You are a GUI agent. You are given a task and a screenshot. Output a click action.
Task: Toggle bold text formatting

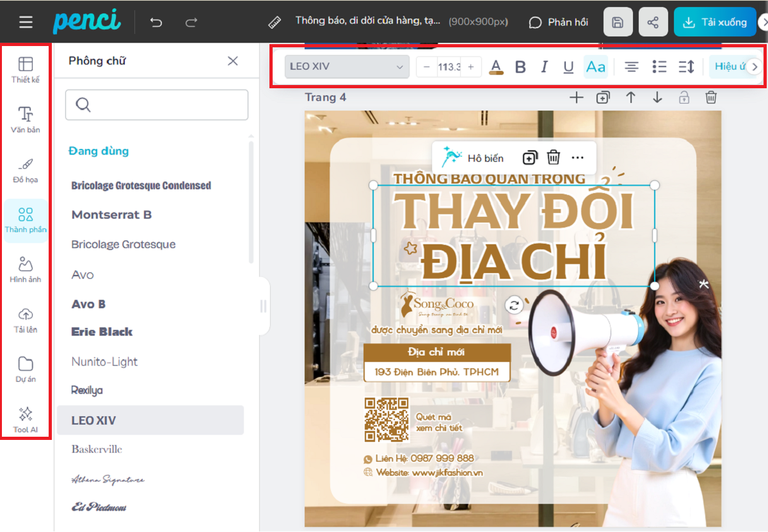[x=520, y=67]
